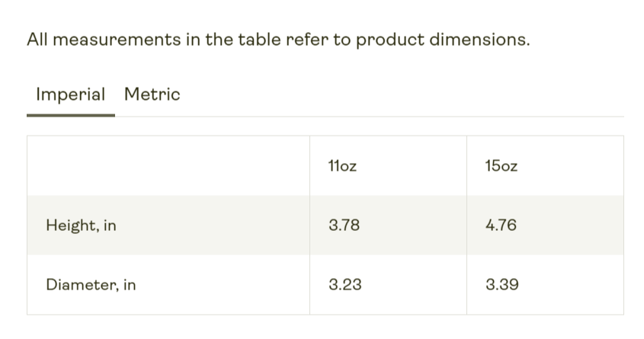Screen dimensions: 644x339
Task: Click the "in" unit beside Diameter
Action: [x=130, y=285]
